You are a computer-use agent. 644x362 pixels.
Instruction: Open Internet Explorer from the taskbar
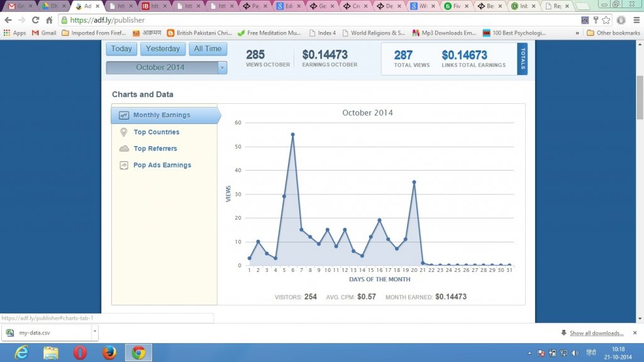(x=21, y=353)
